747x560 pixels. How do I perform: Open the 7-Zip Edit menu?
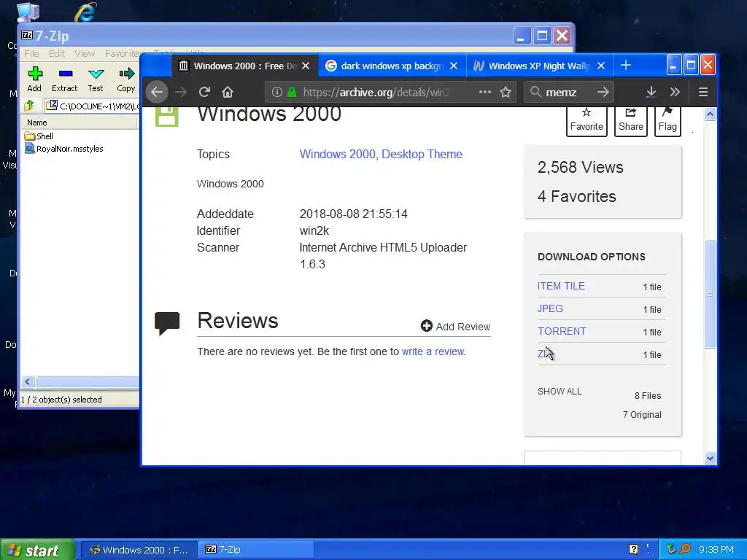click(x=57, y=53)
